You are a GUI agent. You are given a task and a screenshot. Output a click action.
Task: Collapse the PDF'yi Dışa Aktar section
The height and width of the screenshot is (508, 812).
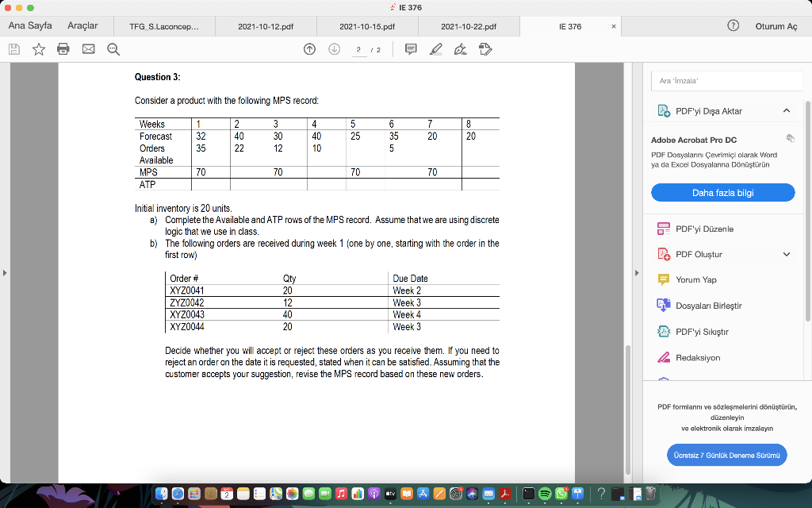tap(787, 110)
